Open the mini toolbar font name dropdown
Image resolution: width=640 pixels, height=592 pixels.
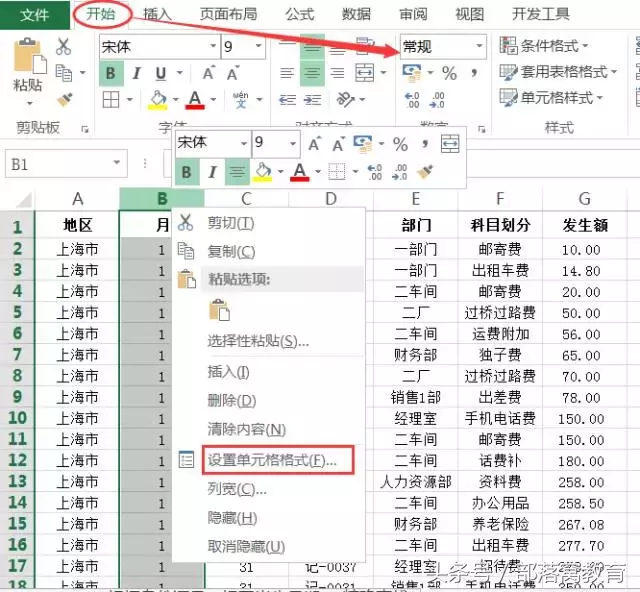click(244, 144)
